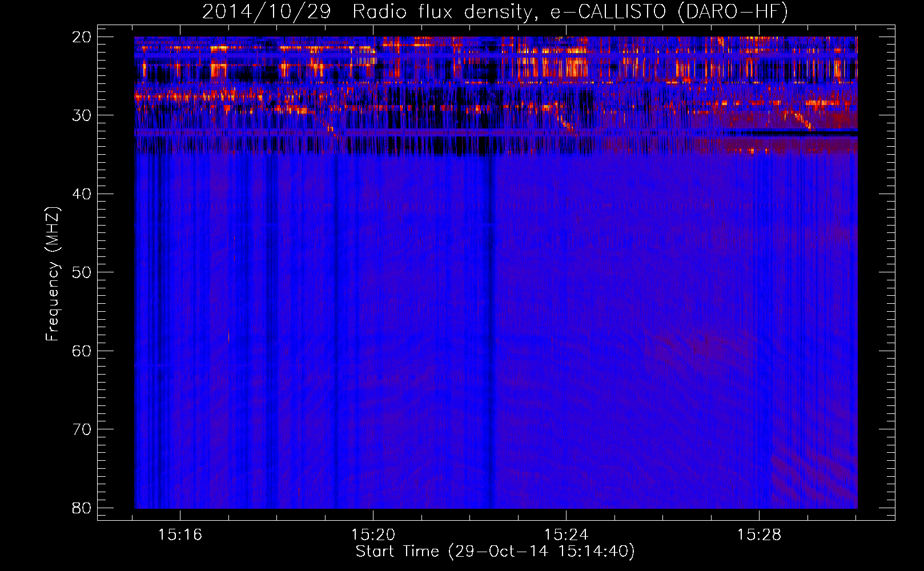Click the 15:16 time tick label

(180, 535)
